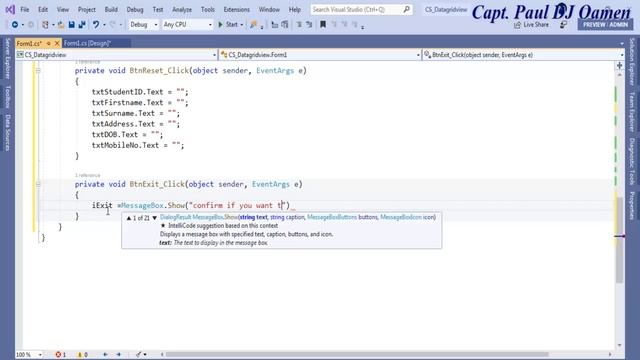The image size is (640, 360).
Task: Click the red error count indicator
Action: click(60, 355)
